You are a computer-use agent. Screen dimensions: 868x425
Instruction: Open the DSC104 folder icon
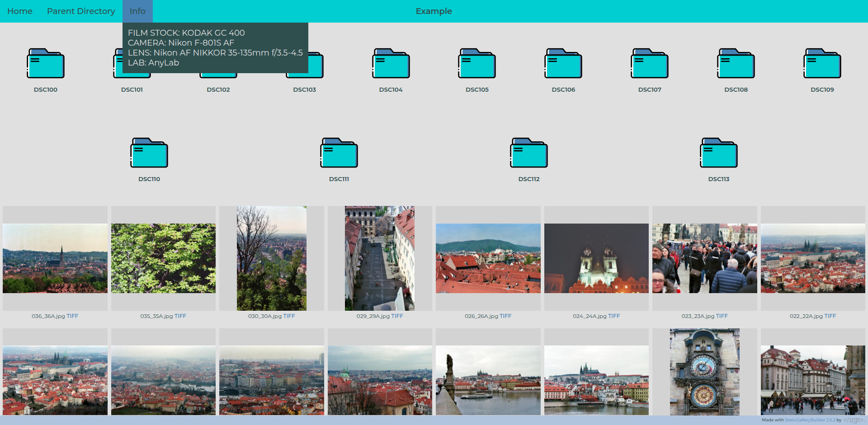click(391, 64)
